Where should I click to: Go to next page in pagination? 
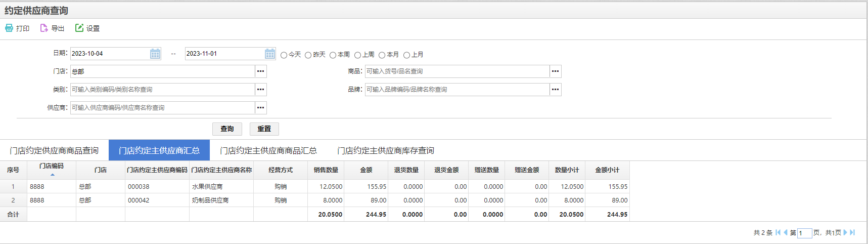(845, 232)
